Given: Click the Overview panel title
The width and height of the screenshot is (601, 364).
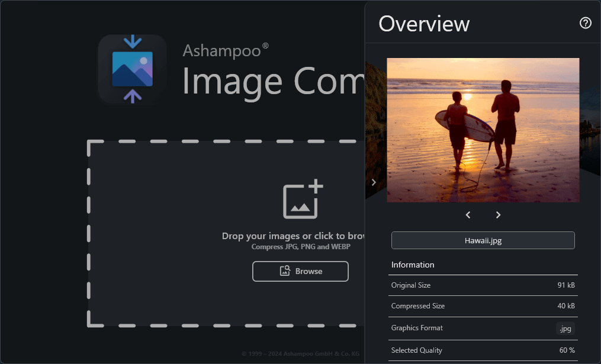Looking at the screenshot, I should point(424,24).
